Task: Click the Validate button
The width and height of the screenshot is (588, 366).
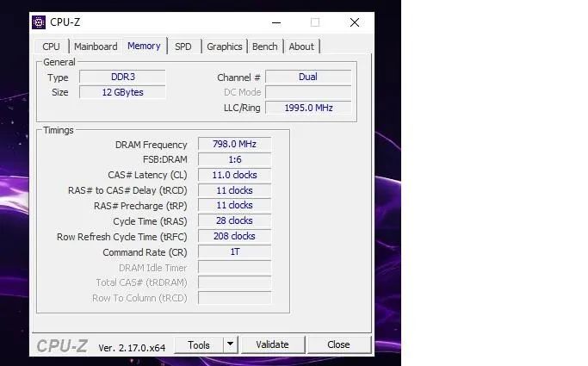Action: [x=273, y=344]
